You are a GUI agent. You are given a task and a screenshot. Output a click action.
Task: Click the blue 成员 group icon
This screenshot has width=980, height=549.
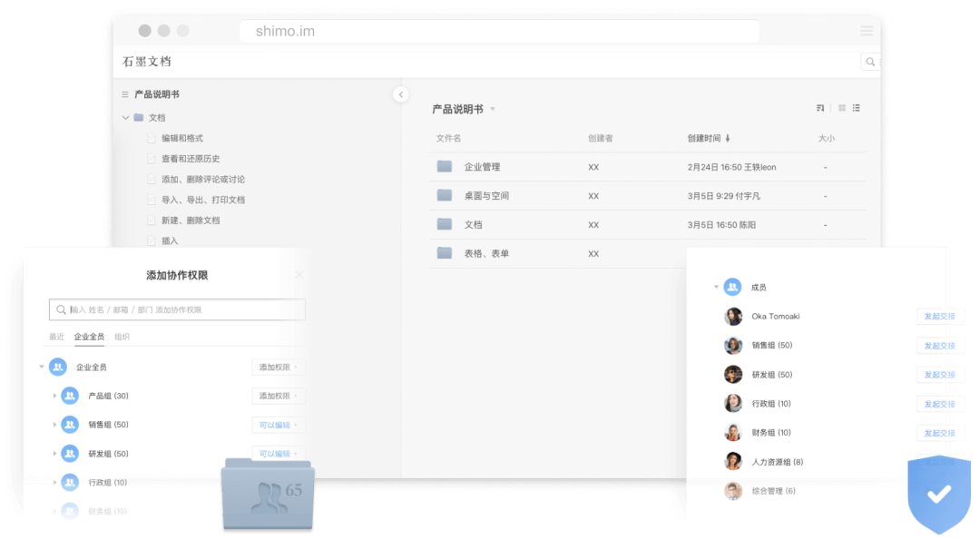pos(731,287)
